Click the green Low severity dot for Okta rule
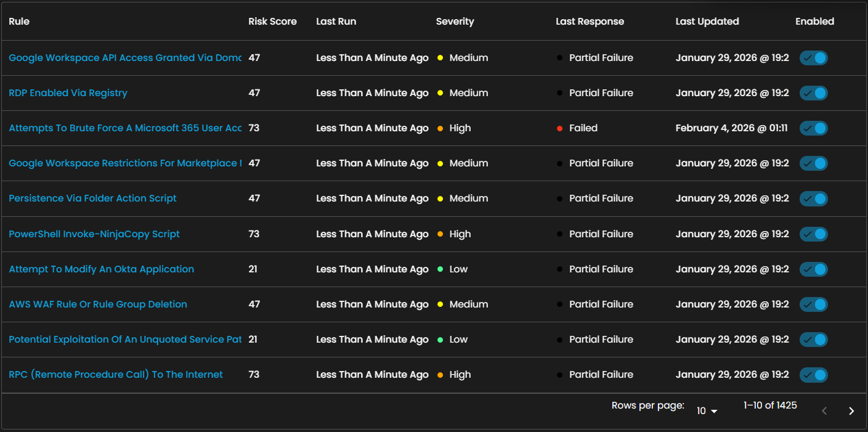The height and width of the screenshot is (432, 868). 440,269
